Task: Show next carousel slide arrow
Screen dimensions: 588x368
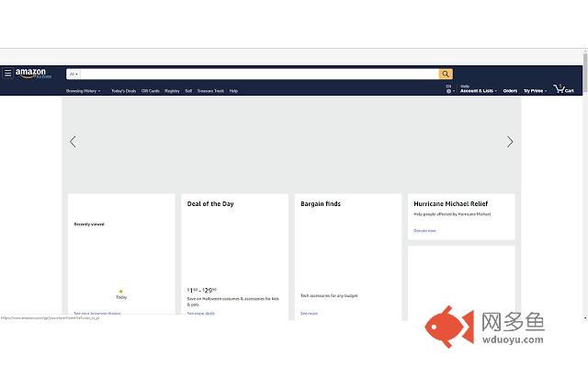Action: (510, 142)
